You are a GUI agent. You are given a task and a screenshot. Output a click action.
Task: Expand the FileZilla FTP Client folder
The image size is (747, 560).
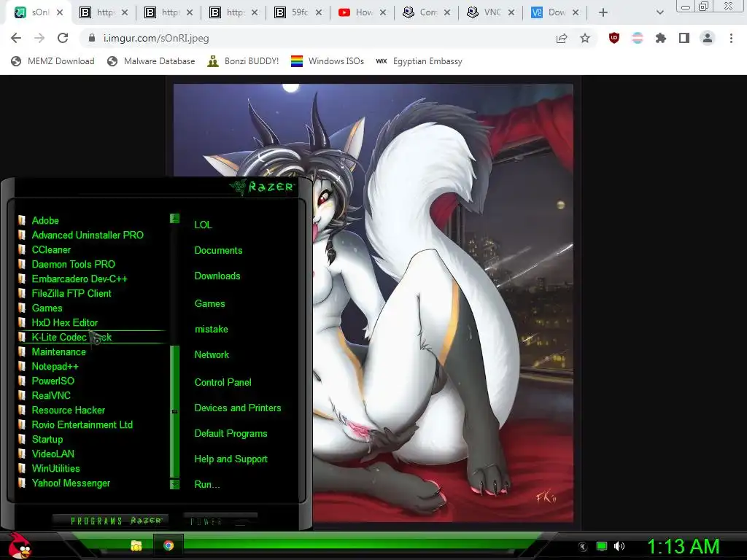point(71,293)
